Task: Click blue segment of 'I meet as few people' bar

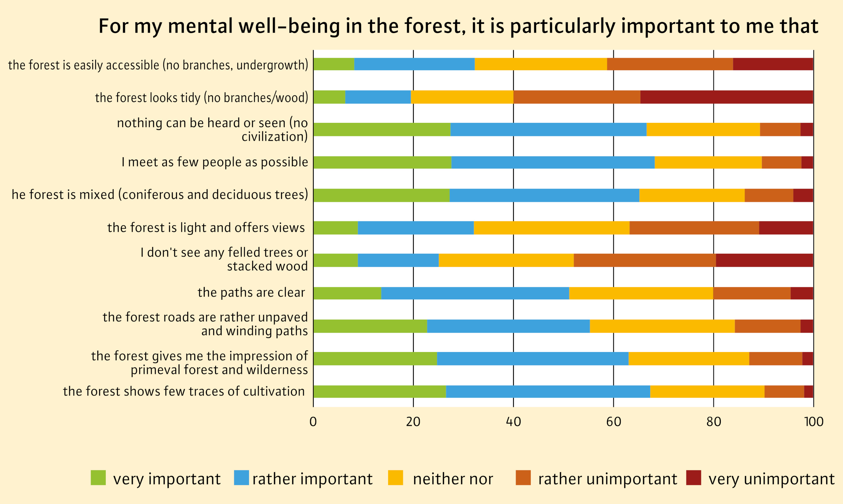Action: [553, 163]
